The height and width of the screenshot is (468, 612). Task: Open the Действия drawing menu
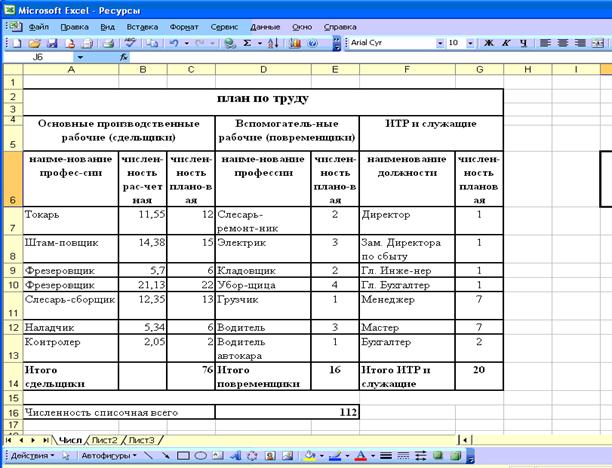point(32,456)
